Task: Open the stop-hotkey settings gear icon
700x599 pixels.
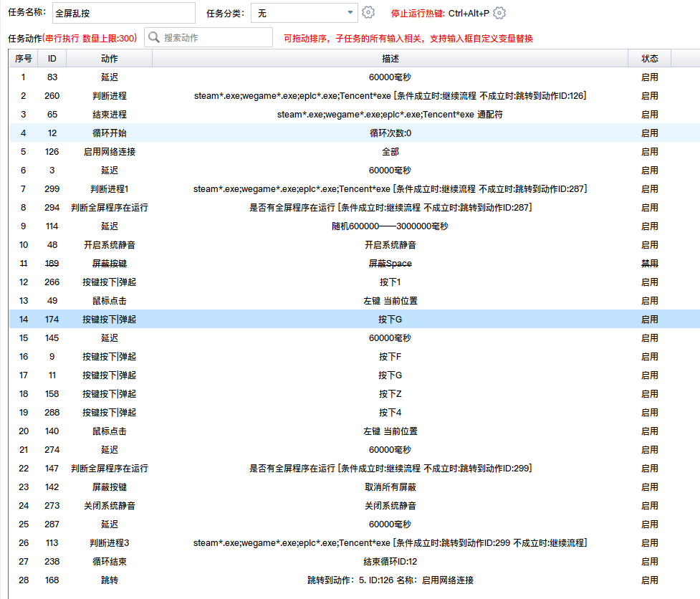Action: [500, 13]
